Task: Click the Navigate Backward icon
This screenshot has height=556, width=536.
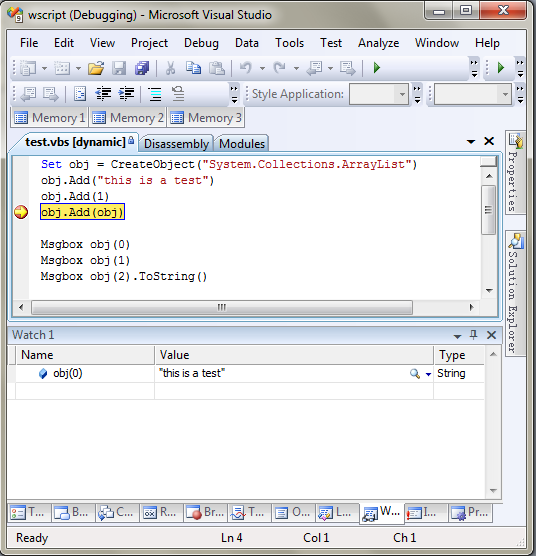Action: click(314, 68)
